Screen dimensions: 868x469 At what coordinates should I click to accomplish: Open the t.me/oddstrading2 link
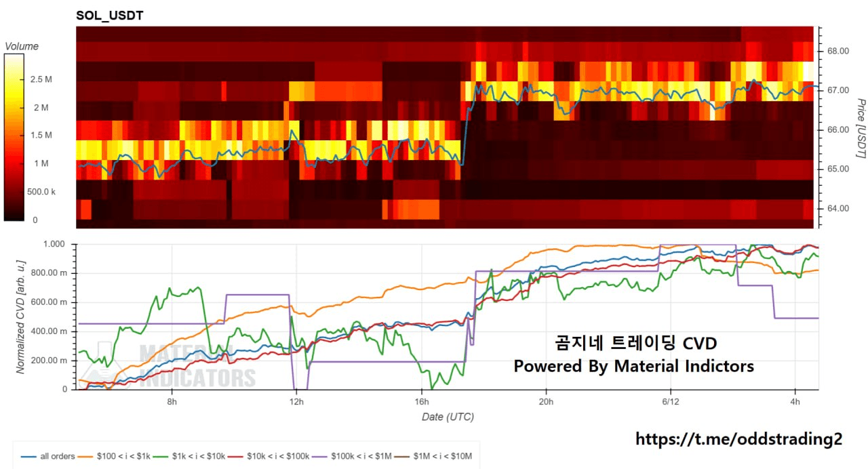click(x=739, y=439)
